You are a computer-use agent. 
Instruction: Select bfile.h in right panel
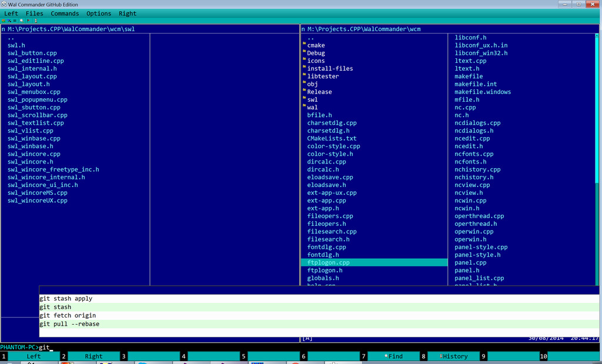[319, 115]
